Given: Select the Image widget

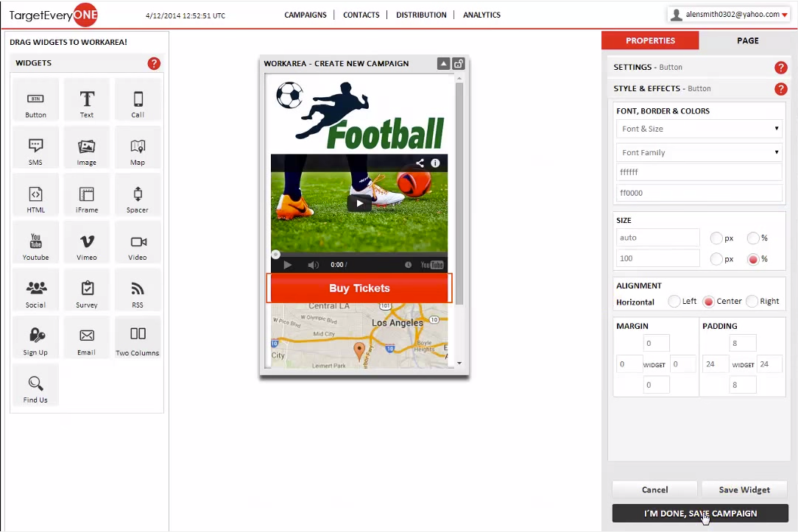Looking at the screenshot, I should (x=86, y=147).
